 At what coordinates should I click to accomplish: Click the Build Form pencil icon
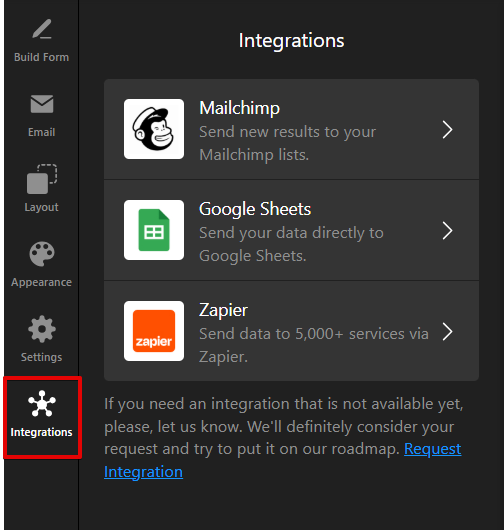tap(42, 29)
